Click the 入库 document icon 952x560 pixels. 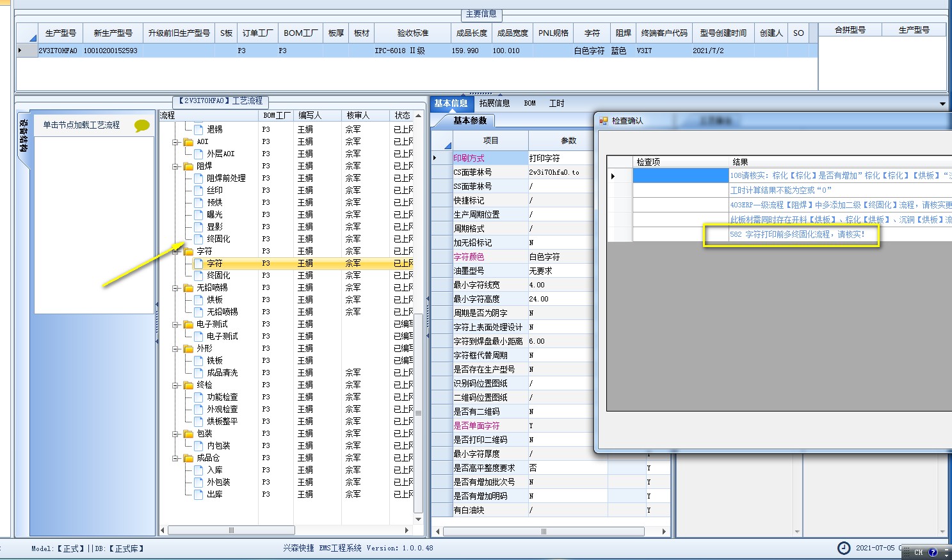[x=198, y=470]
